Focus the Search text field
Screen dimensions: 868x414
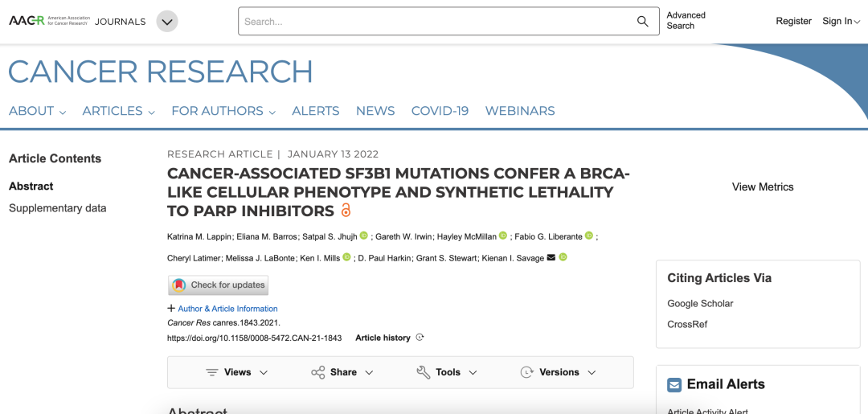tap(434, 22)
